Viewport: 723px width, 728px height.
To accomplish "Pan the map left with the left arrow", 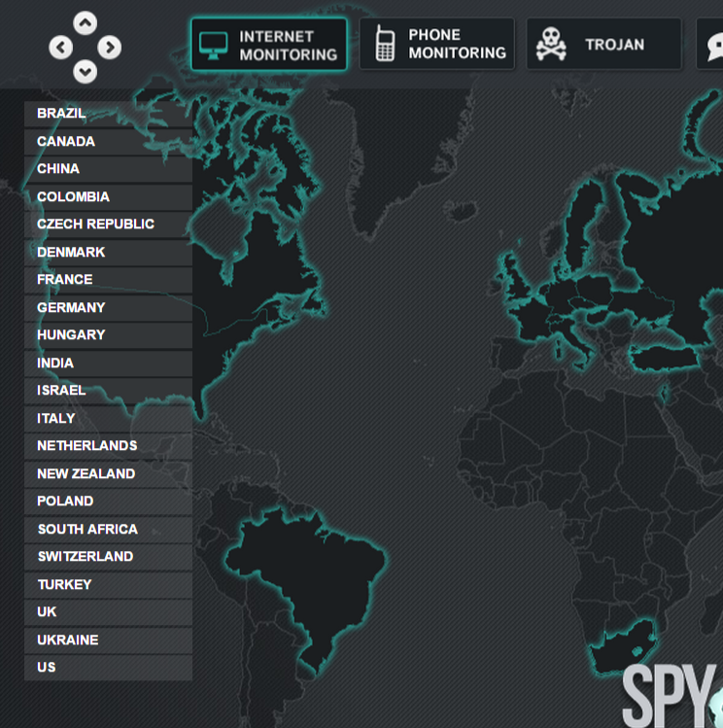I will (61, 47).
